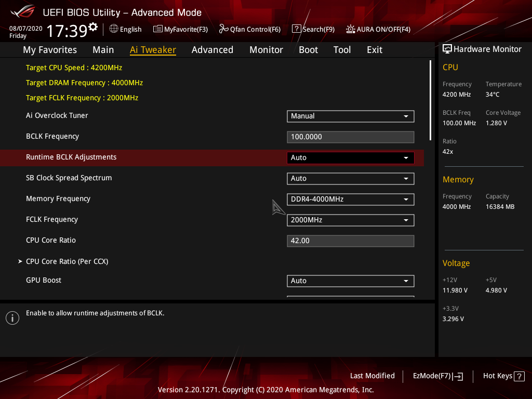The width and height of the screenshot is (532, 399).
Task: Open Qfan Control fan icon
Action: click(223, 29)
